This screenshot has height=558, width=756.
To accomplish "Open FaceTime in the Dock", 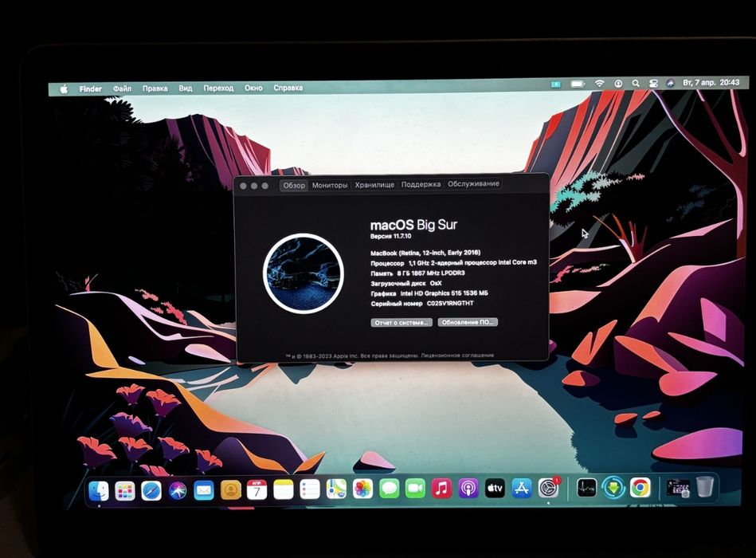I will click(x=415, y=489).
